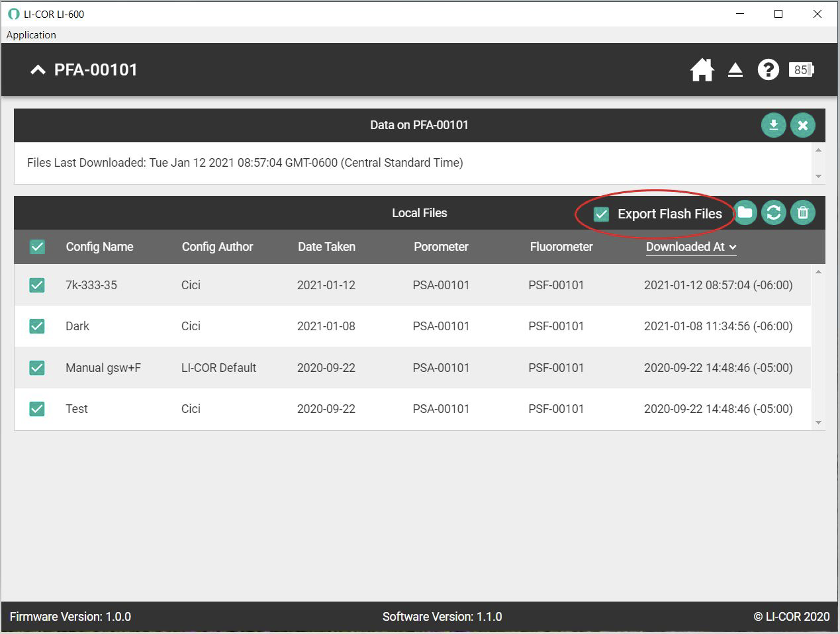Open the Application menu
840x634 pixels.
point(31,35)
